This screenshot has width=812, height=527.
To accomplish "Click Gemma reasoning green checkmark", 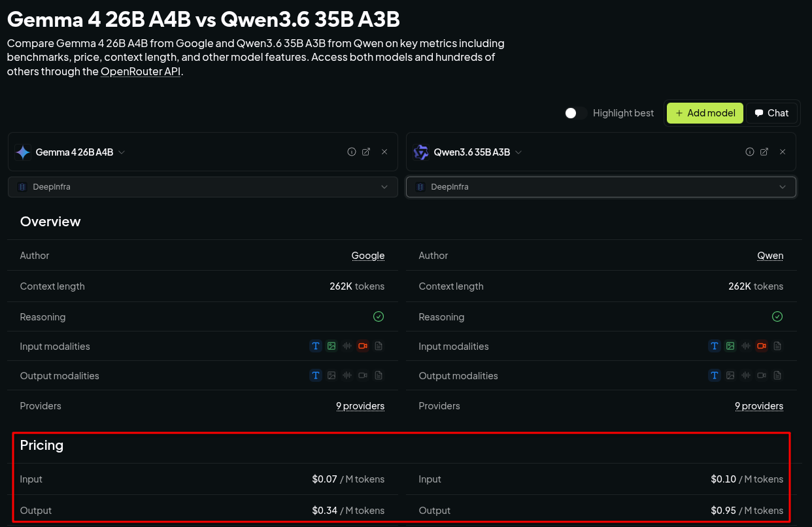I will tap(379, 316).
